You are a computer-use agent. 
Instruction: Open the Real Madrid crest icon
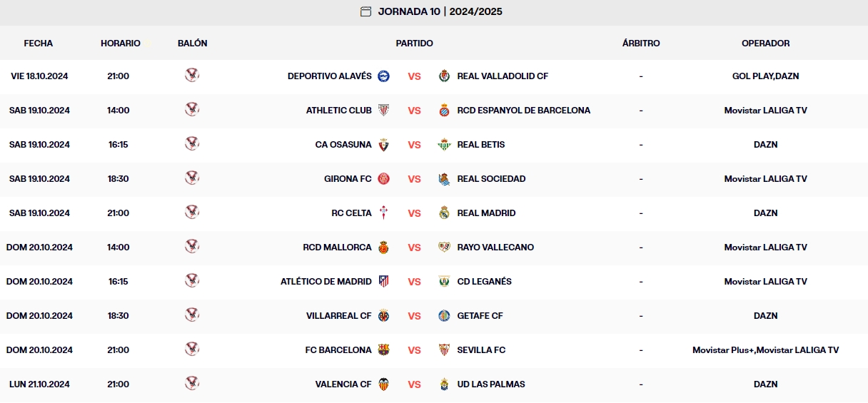pos(445,213)
